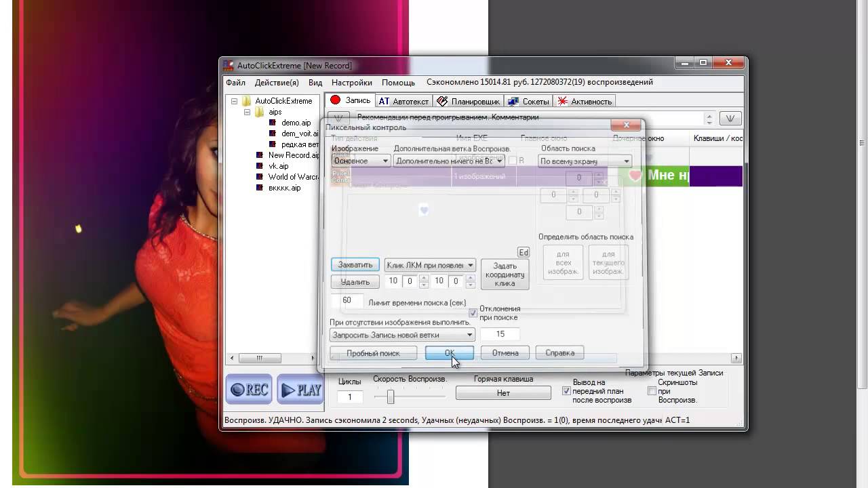Click the deviation value field showing 15

(500, 334)
